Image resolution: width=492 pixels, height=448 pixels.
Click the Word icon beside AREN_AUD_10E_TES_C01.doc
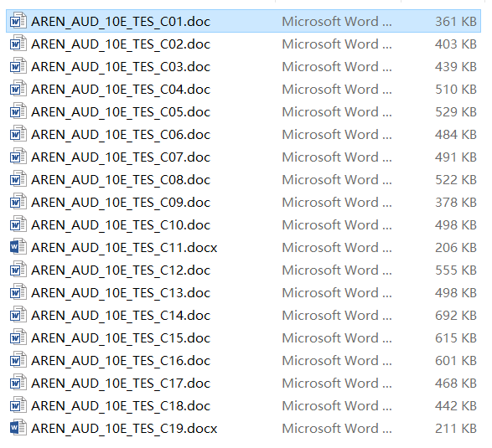18,21
